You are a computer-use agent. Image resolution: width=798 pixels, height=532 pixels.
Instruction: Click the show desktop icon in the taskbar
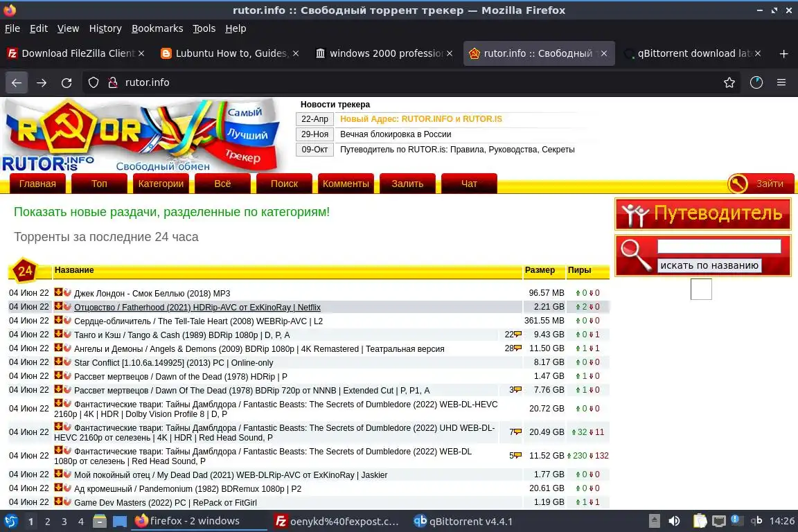pyautogui.click(x=120, y=522)
